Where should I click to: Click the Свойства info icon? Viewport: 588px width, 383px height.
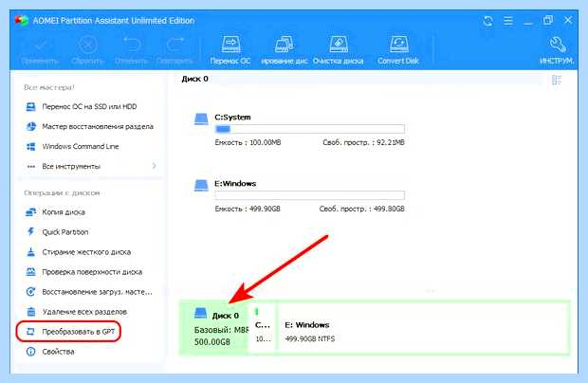(30, 352)
